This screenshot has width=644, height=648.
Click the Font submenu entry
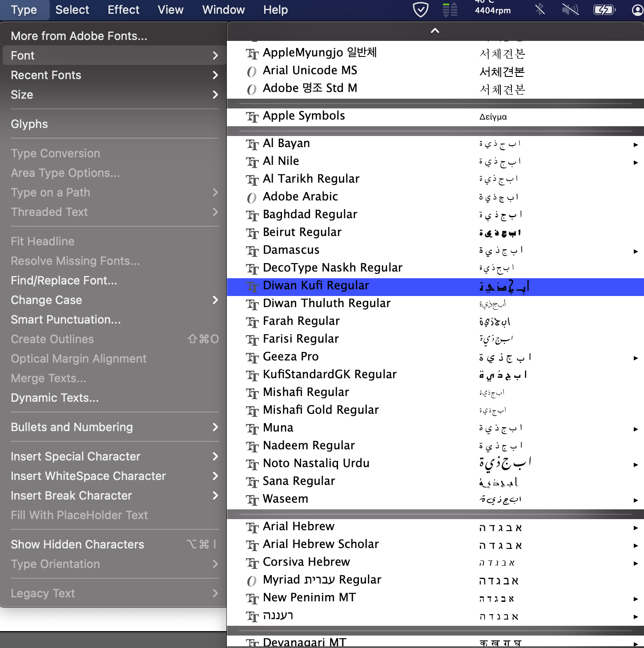(x=114, y=56)
